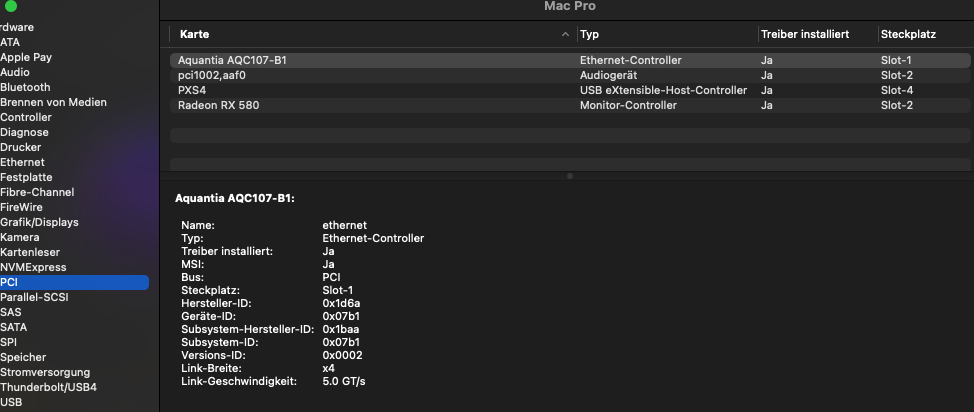Select Ethernet in the sidebar

(22, 162)
